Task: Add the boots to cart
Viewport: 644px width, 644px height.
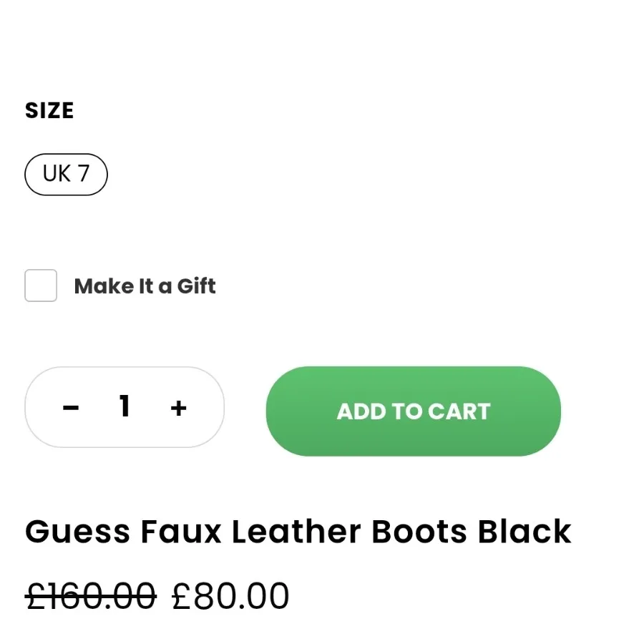Action: [413, 411]
